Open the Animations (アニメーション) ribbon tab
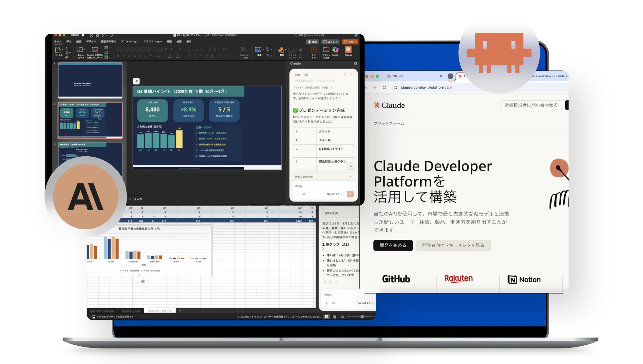Viewport: 643px width, 364px height. [130, 41]
